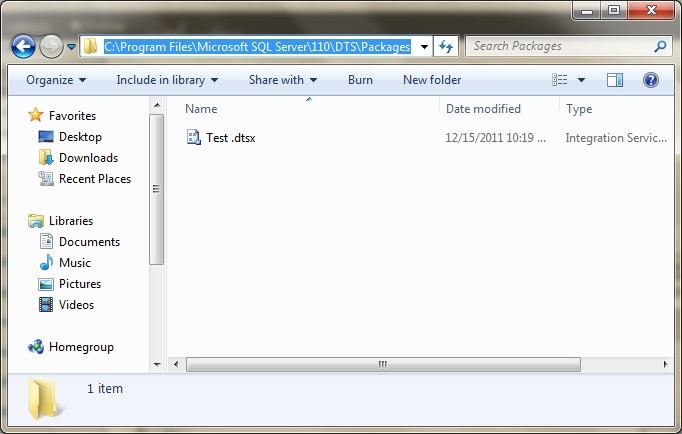Screen dimensions: 682x434
Task: Open the Include in library menu
Action: click(167, 80)
